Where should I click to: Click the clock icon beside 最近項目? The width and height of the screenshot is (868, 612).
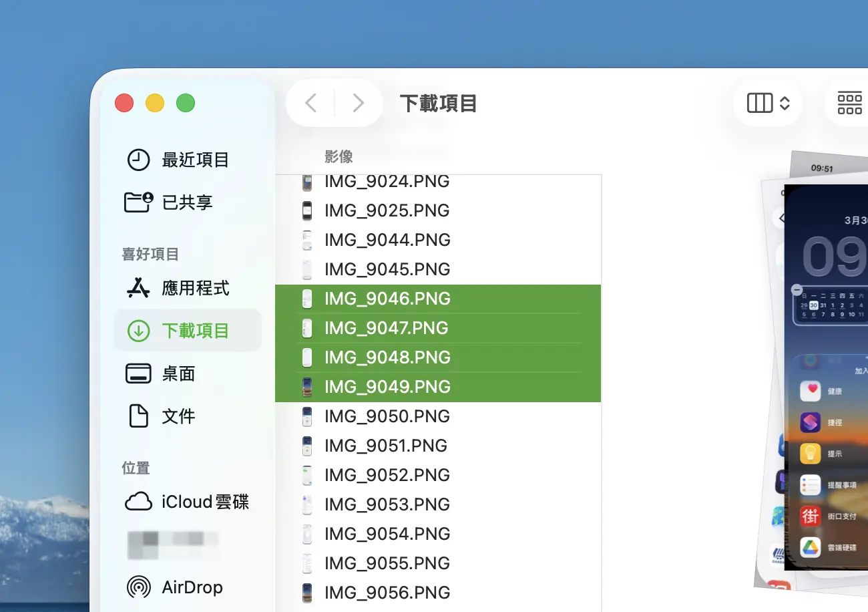[x=138, y=160]
